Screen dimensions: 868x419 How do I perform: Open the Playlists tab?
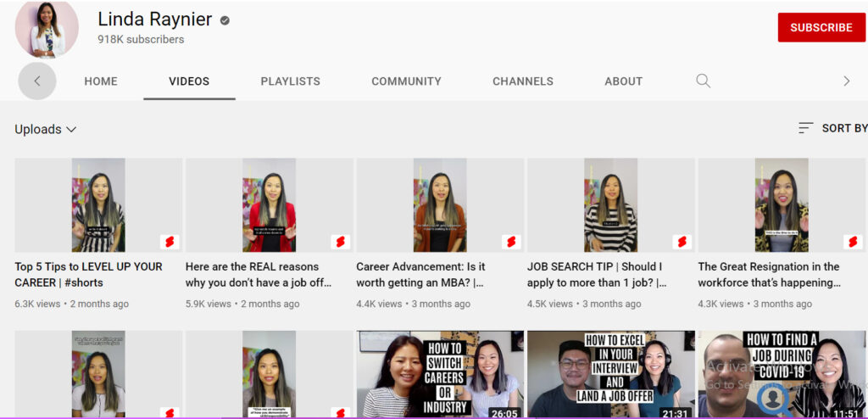point(291,81)
